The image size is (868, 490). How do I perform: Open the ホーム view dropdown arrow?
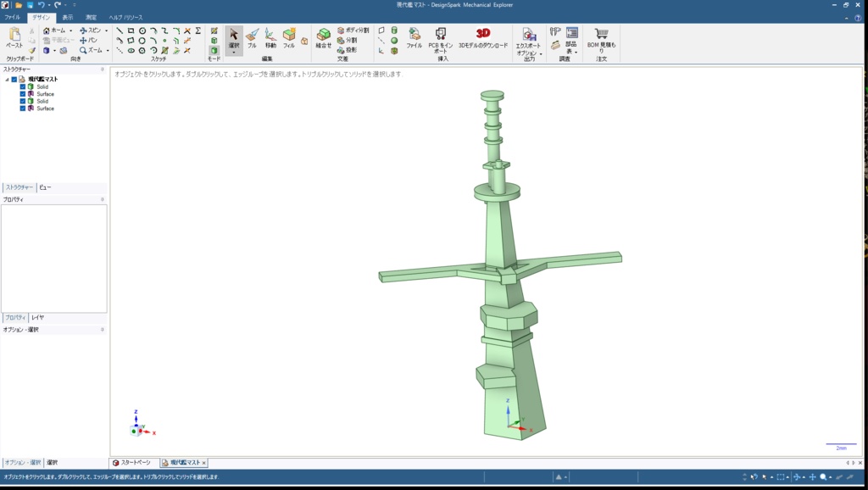coord(71,31)
